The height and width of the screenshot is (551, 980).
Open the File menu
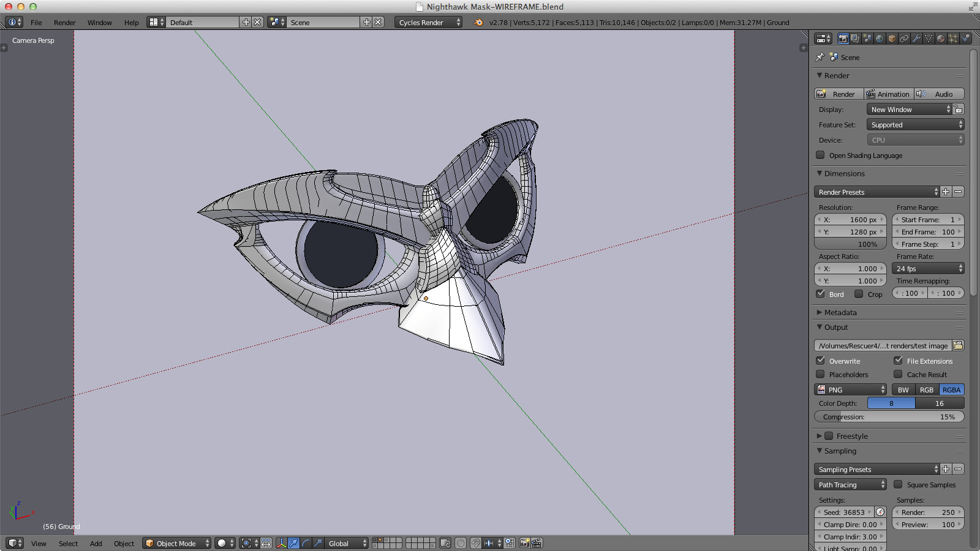36,22
